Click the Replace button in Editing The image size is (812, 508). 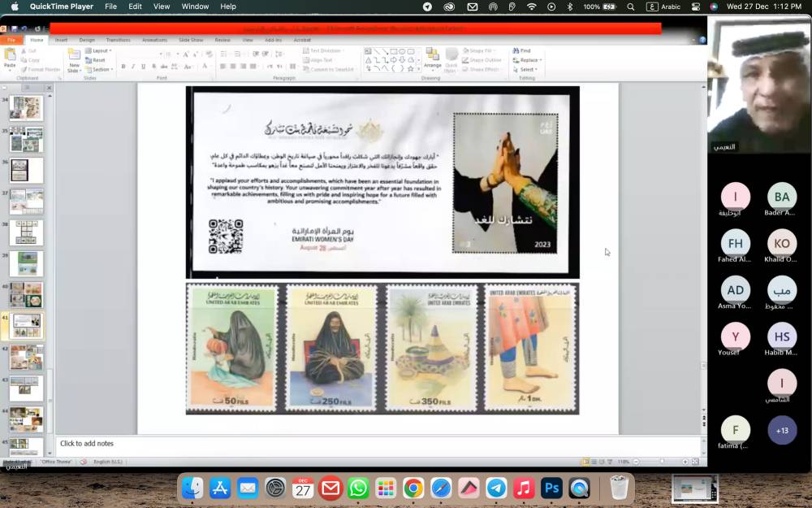tap(528, 60)
